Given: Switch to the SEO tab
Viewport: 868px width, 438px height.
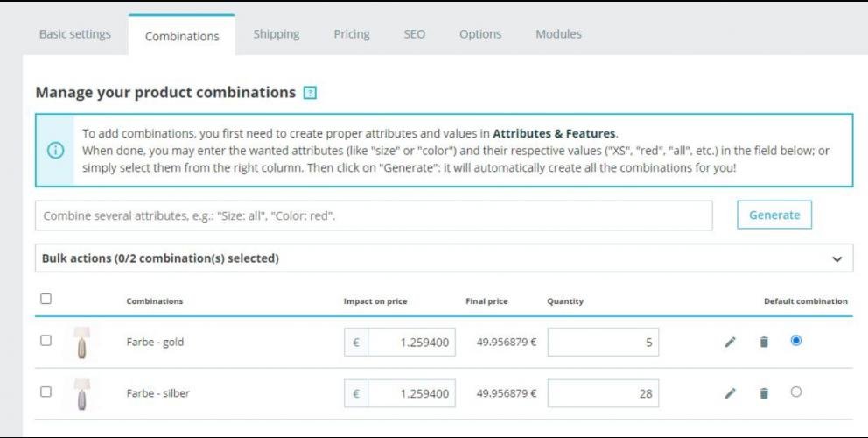Looking at the screenshot, I should coord(415,34).
